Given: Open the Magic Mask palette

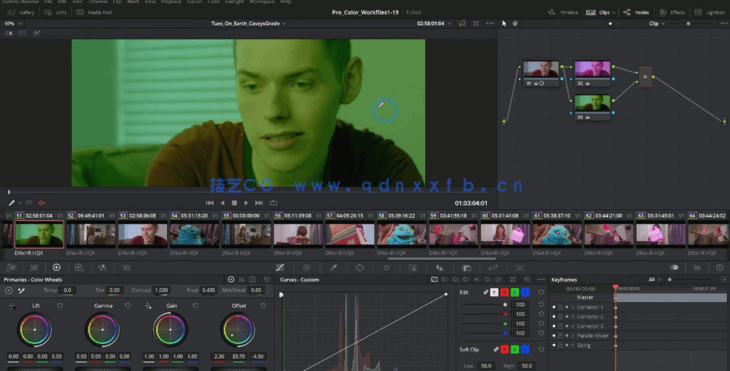Looking at the screenshot, I should point(413,268).
